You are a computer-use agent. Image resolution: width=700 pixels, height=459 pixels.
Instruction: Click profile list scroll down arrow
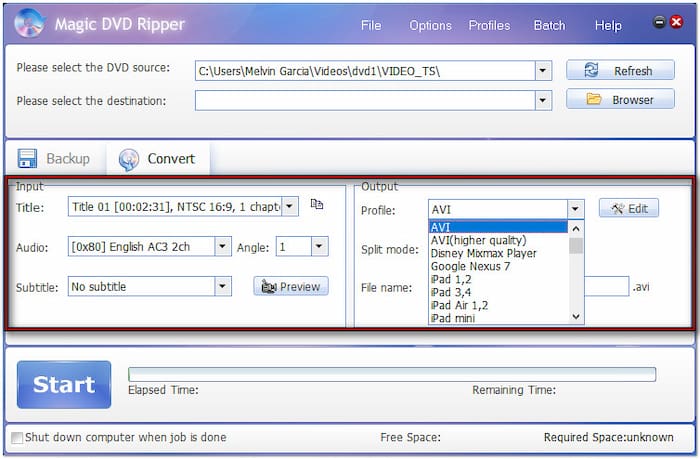576,316
